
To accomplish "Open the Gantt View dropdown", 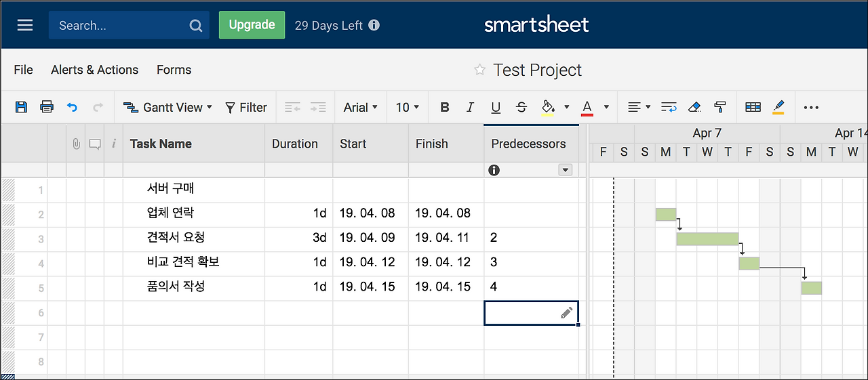I will click(x=167, y=107).
